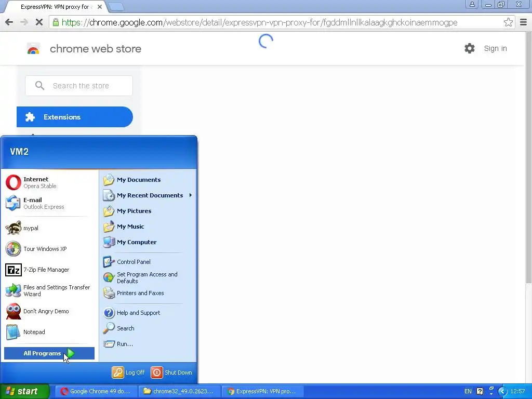
Task: Open a new Chrome tab
Action: pyautogui.click(x=117, y=7)
